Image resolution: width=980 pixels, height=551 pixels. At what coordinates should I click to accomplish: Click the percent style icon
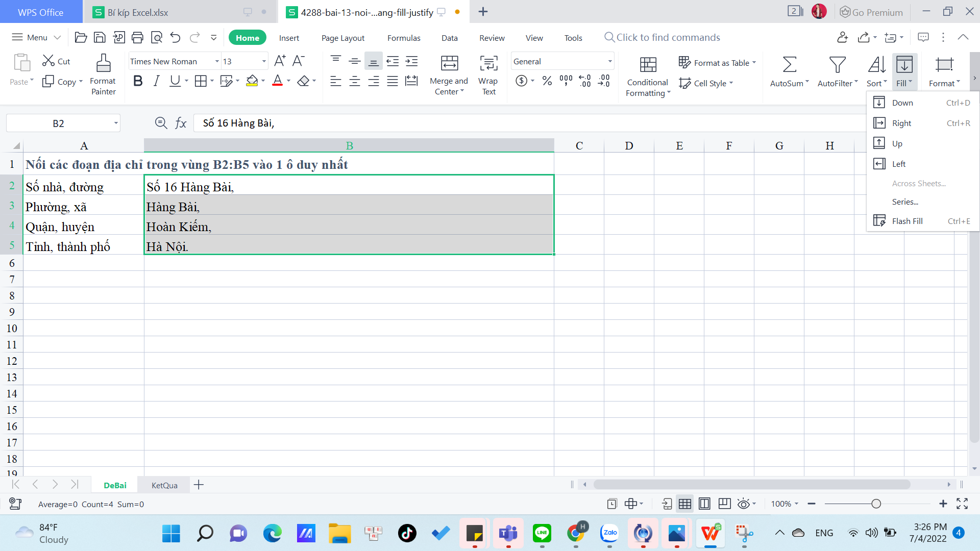coord(547,81)
